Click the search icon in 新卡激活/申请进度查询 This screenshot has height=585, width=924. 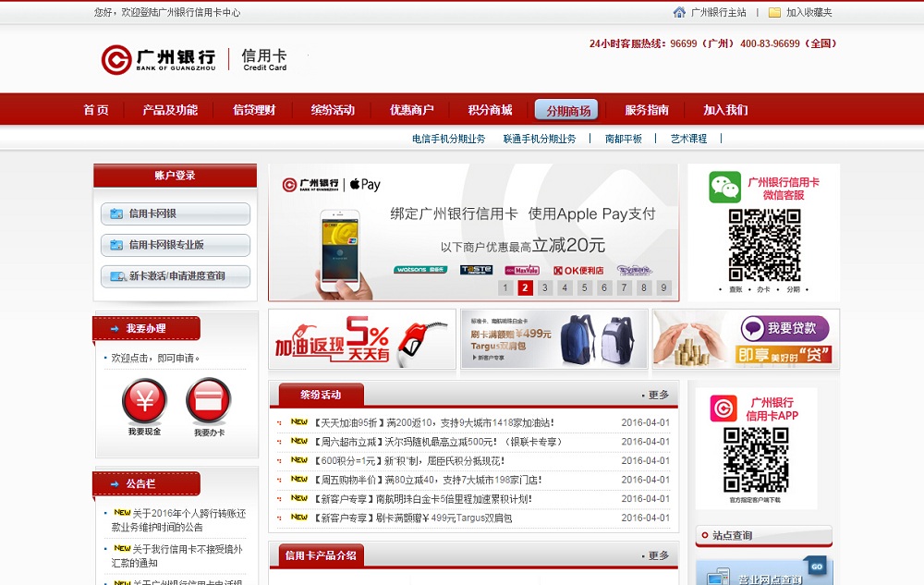(118, 276)
